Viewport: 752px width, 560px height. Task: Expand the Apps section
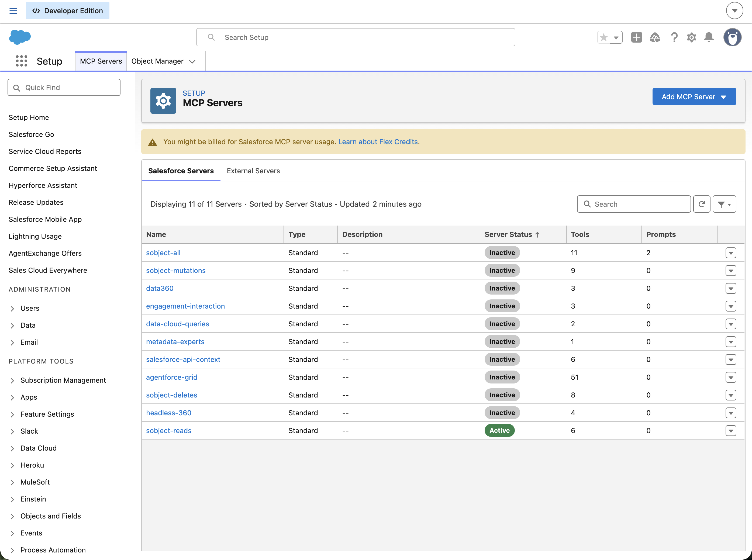click(12, 397)
